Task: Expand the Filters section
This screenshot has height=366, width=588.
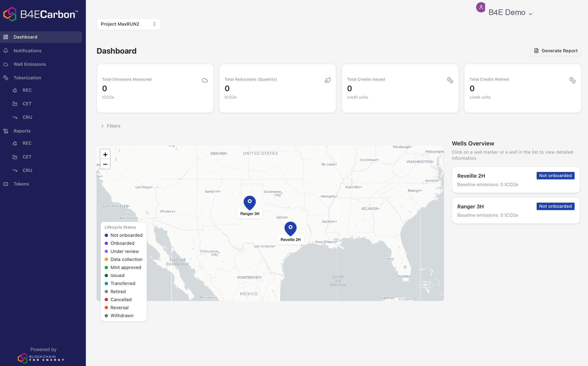Action: (x=111, y=126)
